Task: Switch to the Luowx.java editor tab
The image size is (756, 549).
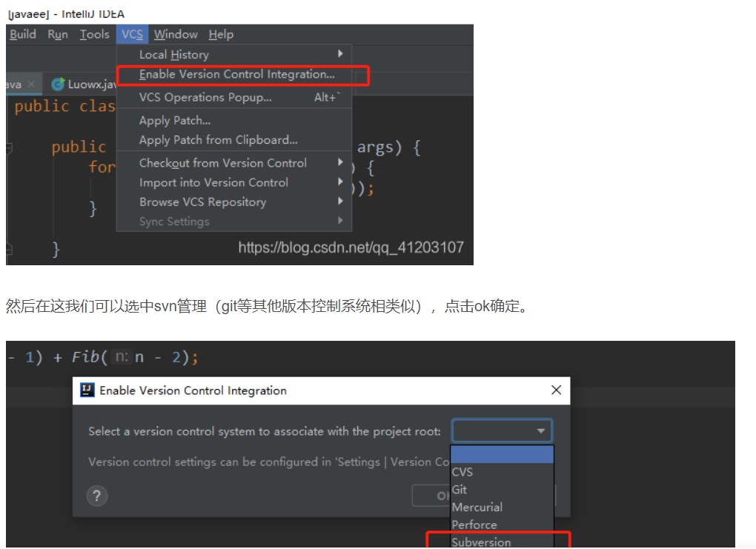Action: [84, 84]
